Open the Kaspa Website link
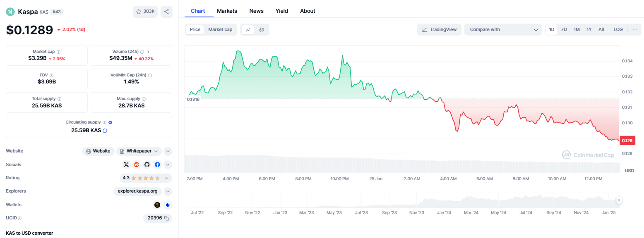The height and width of the screenshot is (238, 644). tap(98, 151)
